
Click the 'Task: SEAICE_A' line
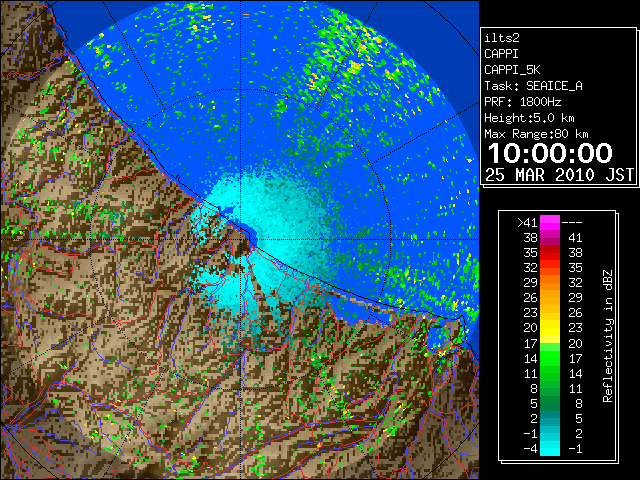coord(533,86)
